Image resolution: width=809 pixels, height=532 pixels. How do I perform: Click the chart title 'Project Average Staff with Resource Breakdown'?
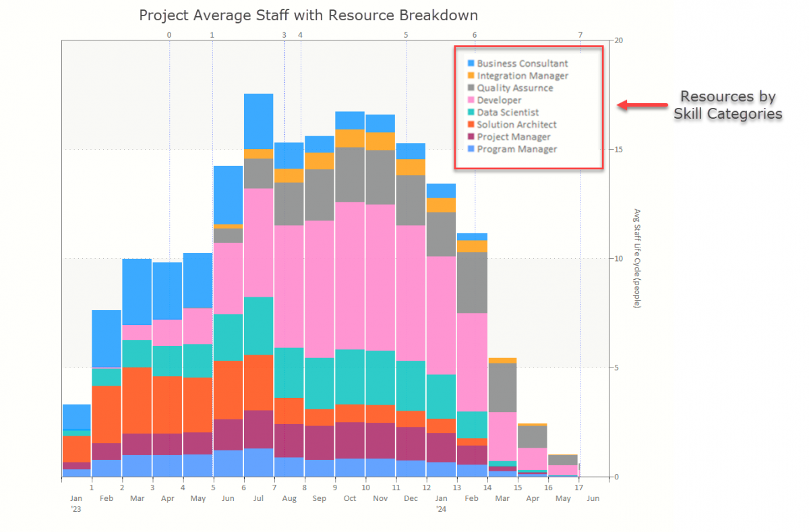(x=309, y=15)
